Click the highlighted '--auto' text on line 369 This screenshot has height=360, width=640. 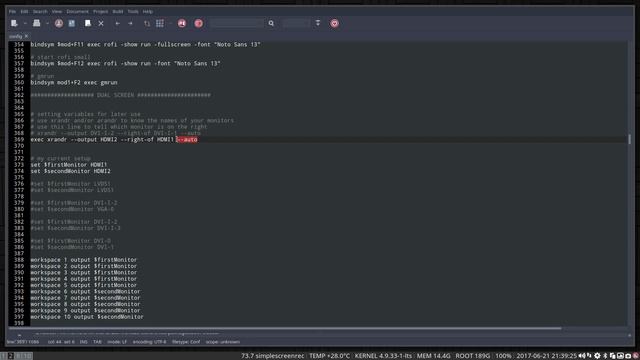click(x=187, y=140)
